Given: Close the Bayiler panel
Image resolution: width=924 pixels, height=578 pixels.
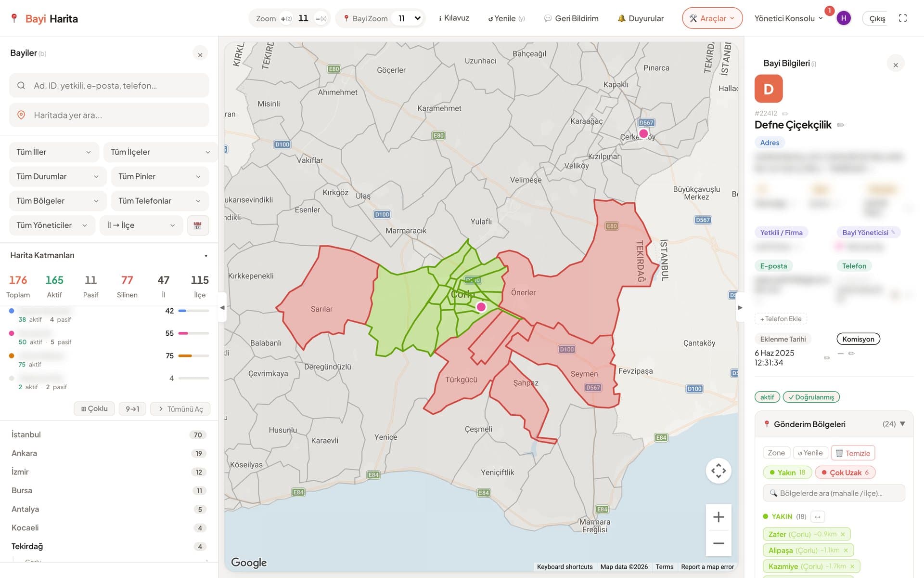Looking at the screenshot, I should (x=200, y=54).
